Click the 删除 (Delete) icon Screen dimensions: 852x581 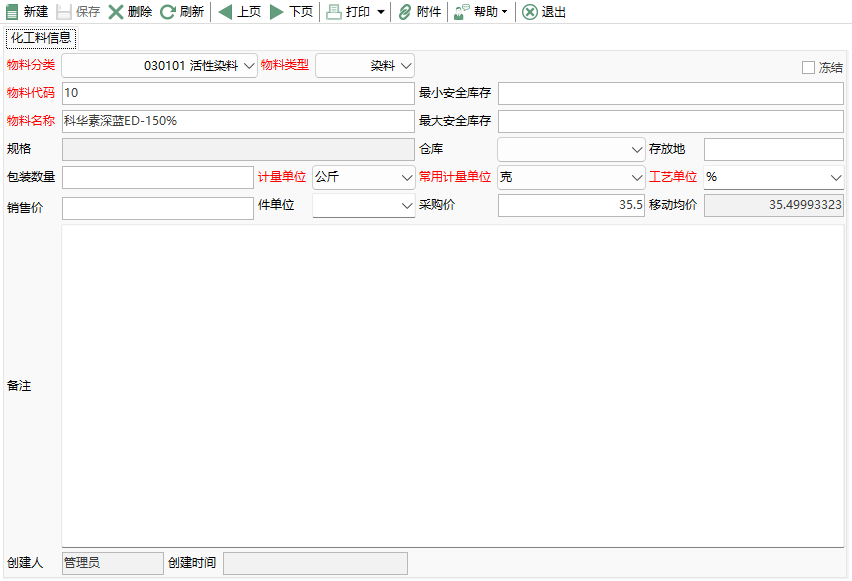131,12
